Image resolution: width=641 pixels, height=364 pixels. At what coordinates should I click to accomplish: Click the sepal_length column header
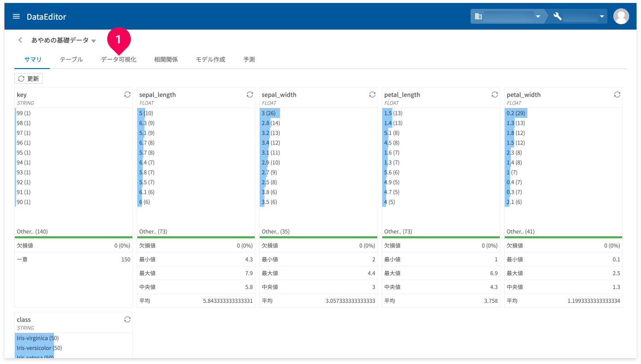(158, 95)
